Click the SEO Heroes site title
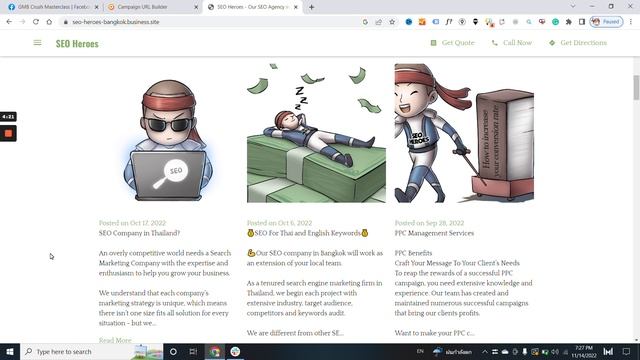Screen dimensions: 640x360 pyautogui.click(x=77, y=44)
